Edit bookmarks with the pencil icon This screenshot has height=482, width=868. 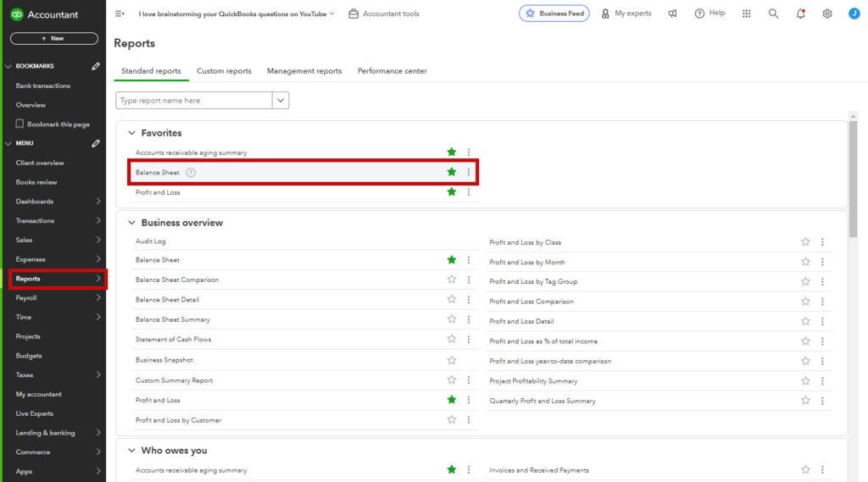point(96,66)
